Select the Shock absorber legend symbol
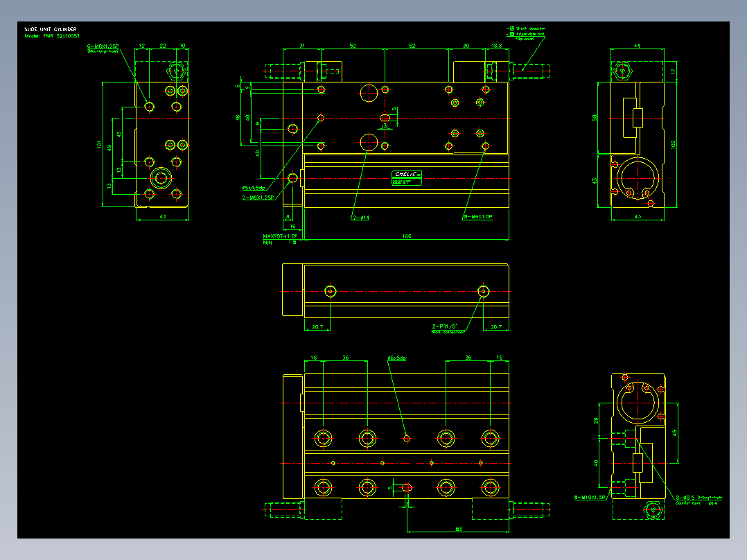 512,28
